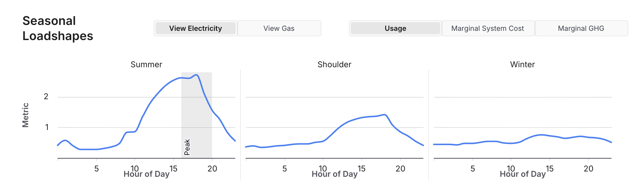Switch to the View Gas option
644x195 pixels.
pyautogui.click(x=279, y=28)
